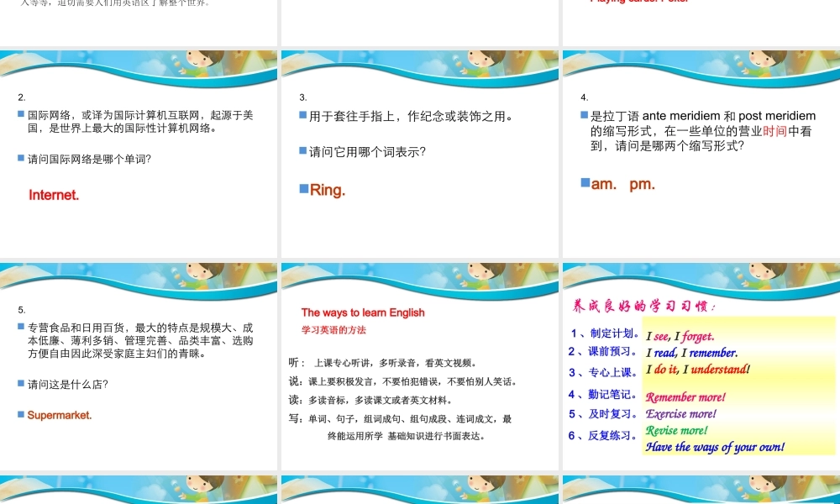
Task: Open the 'The ways to learn English' slide
Action: (419, 366)
